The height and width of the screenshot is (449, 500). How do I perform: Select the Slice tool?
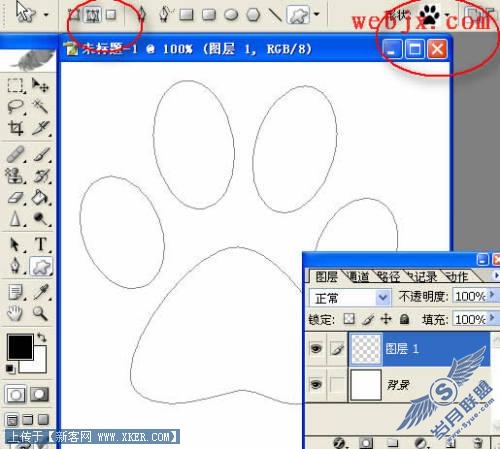(x=41, y=128)
